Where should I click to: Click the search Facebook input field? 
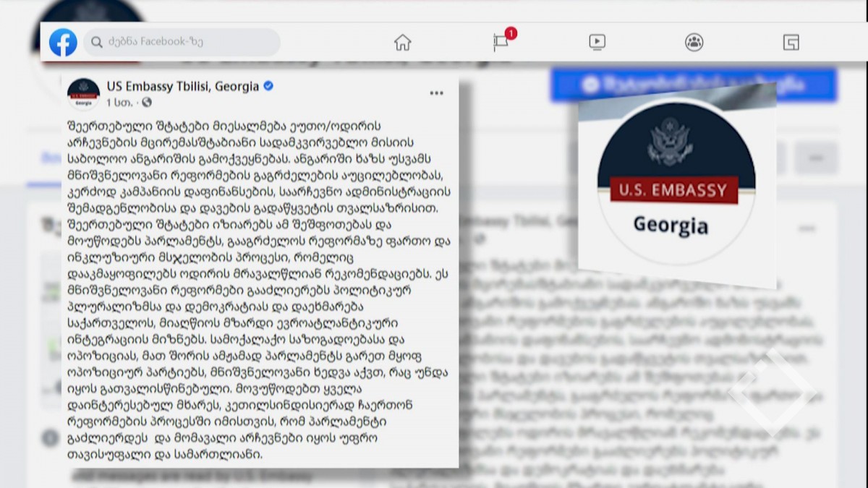(182, 43)
